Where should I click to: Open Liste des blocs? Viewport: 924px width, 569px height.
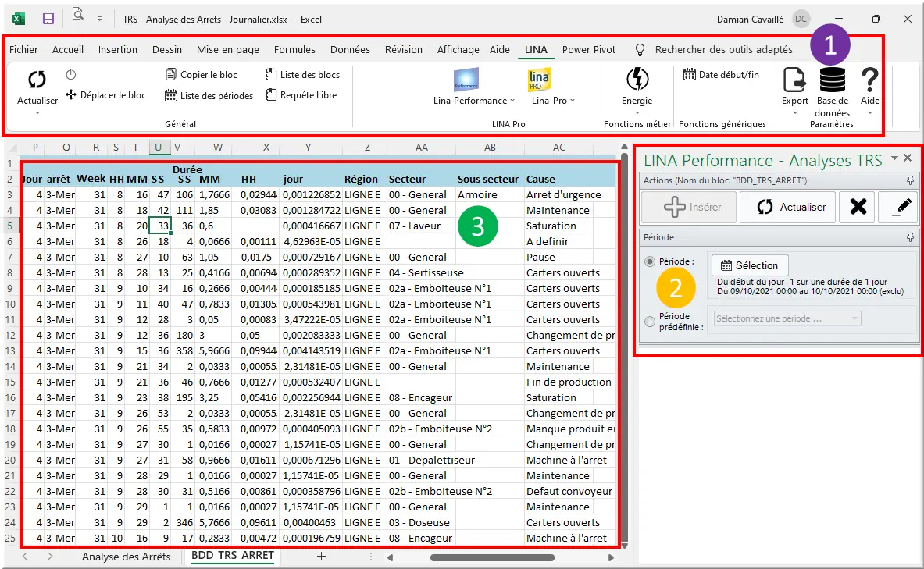302,75
